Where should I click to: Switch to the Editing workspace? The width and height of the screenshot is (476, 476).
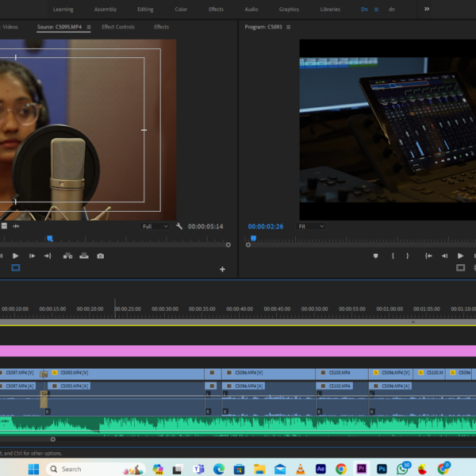tap(145, 10)
